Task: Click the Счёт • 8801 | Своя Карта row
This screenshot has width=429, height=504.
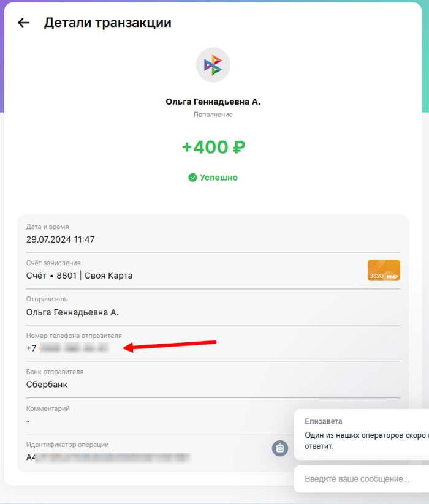Action: 213,271
